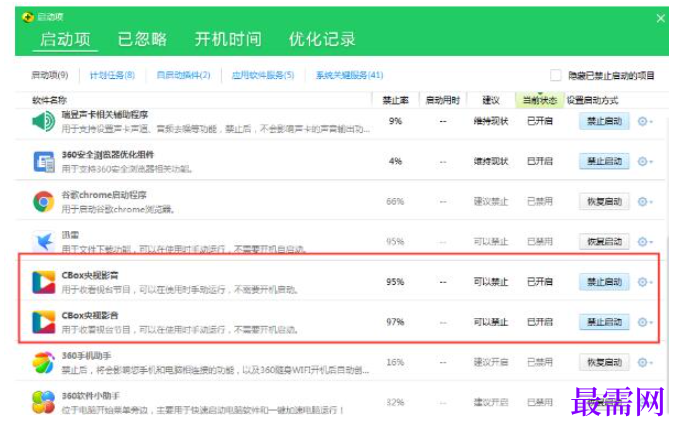Click the 设置启动方式 column header
This screenshot has height=433, width=683.
click(x=592, y=100)
